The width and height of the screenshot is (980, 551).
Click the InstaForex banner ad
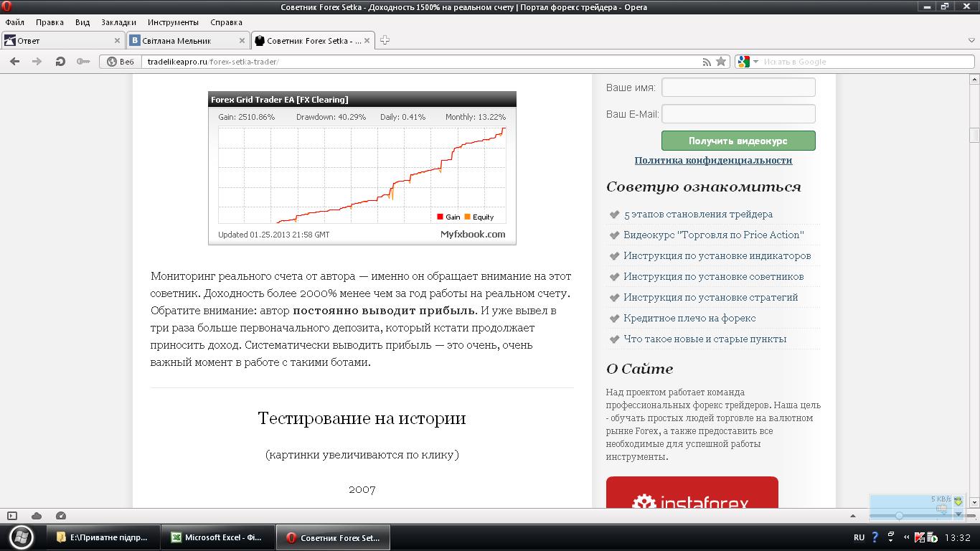click(x=692, y=493)
